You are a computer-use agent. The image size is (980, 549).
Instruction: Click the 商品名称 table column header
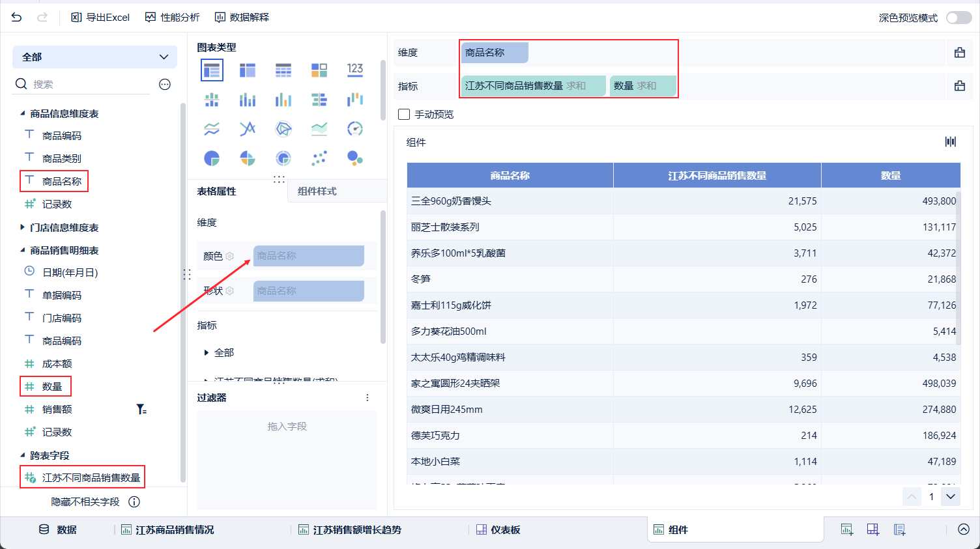coord(510,175)
